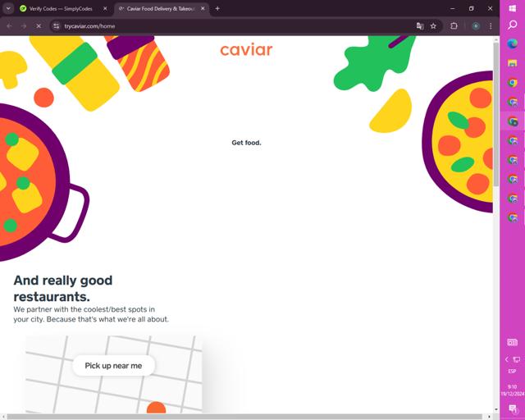This screenshot has width=525, height=420.
Task: Open the Chrome profile avatar
Action: click(476, 26)
